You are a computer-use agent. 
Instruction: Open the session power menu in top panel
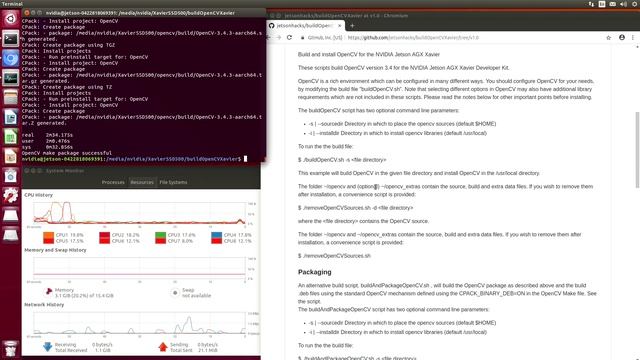click(635, 4)
